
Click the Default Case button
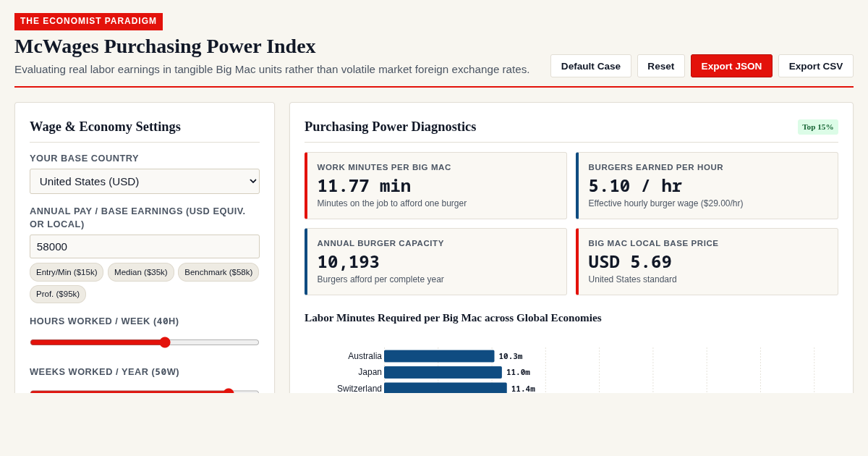[591, 66]
